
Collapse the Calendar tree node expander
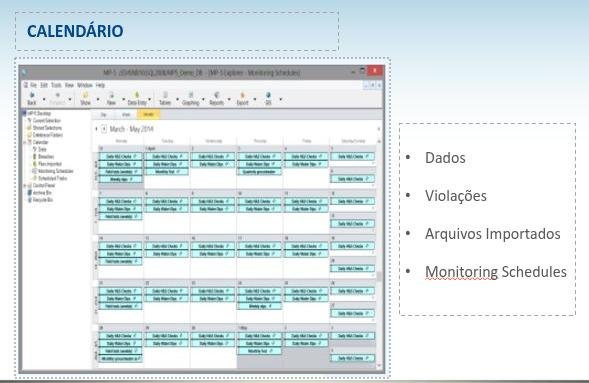(25, 143)
